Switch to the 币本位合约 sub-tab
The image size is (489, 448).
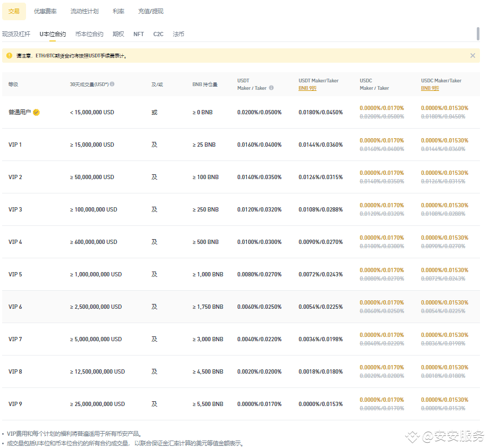click(x=89, y=34)
